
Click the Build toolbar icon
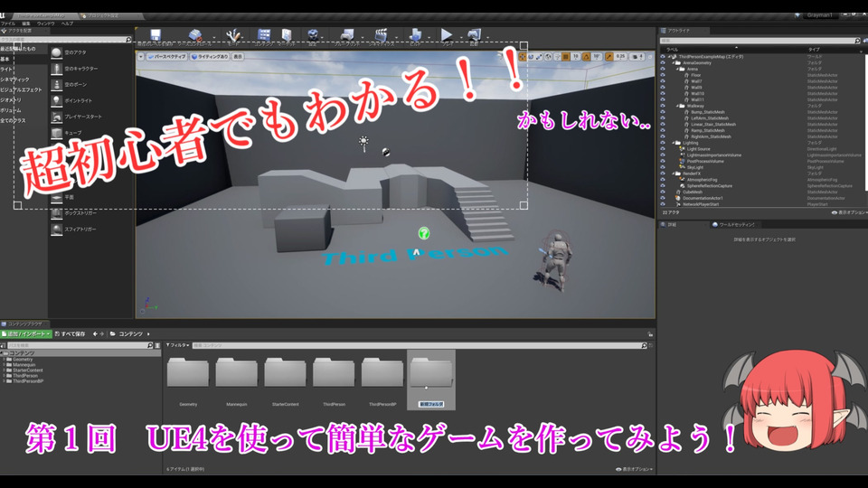click(415, 35)
